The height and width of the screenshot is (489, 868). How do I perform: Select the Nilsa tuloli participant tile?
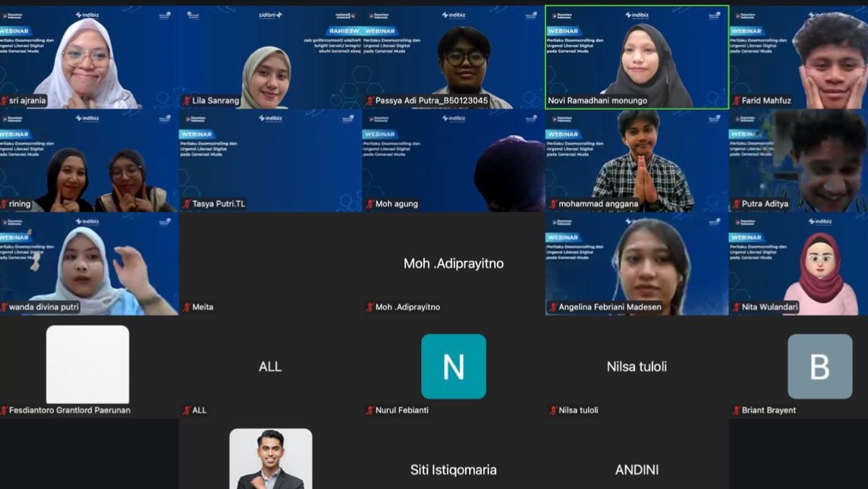click(x=637, y=367)
